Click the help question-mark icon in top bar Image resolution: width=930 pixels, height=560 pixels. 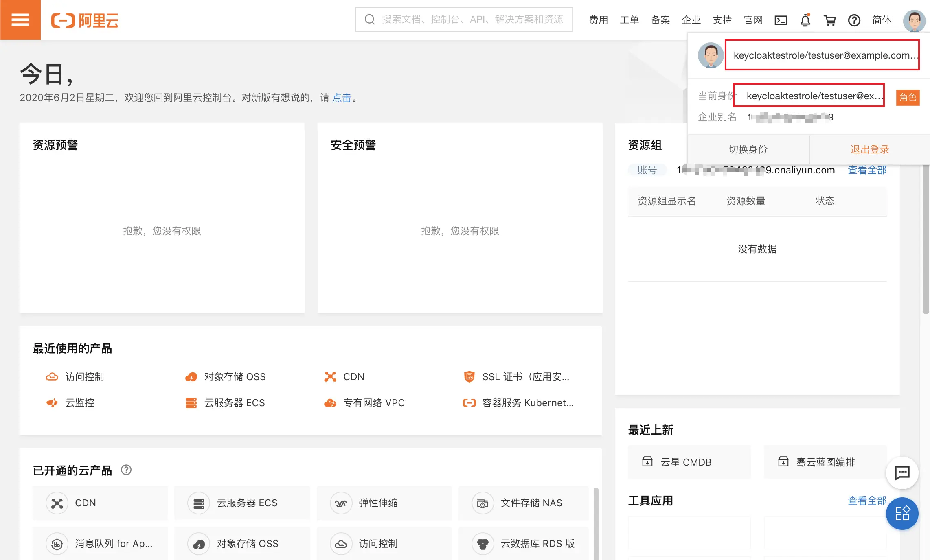point(854,20)
